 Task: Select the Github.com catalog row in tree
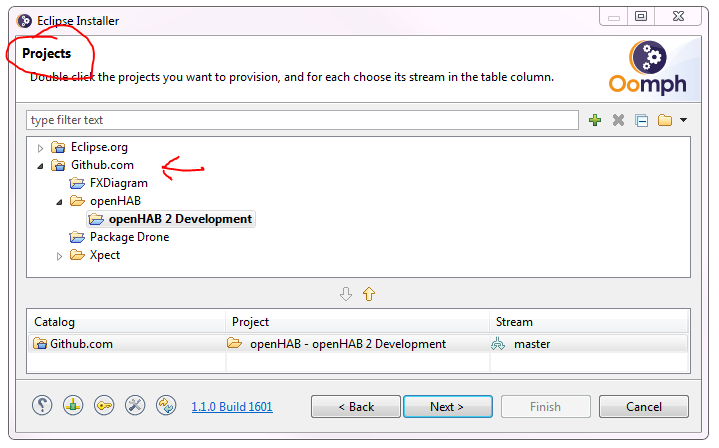(102, 165)
